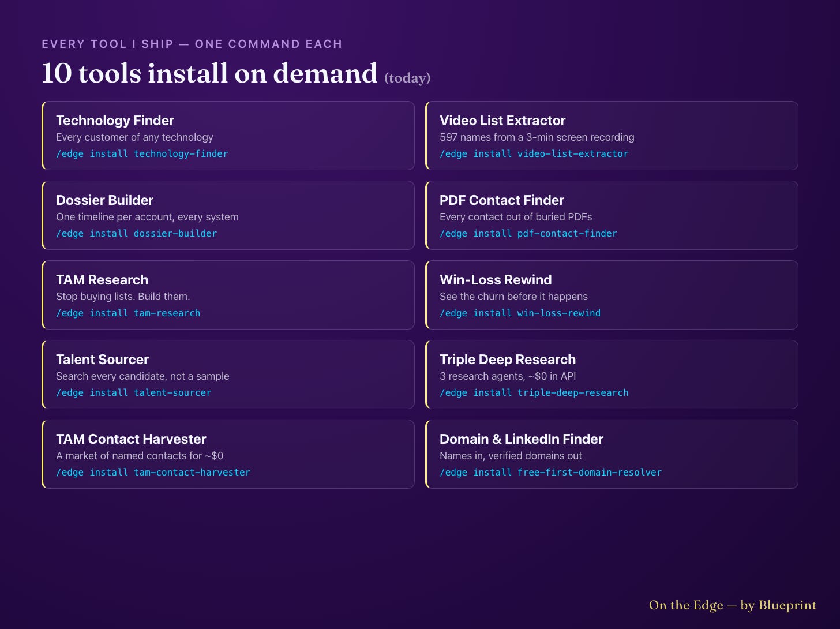Select "597 names from a 3-min screen recording"
Image resolution: width=840 pixels, height=629 pixels.
tap(537, 137)
